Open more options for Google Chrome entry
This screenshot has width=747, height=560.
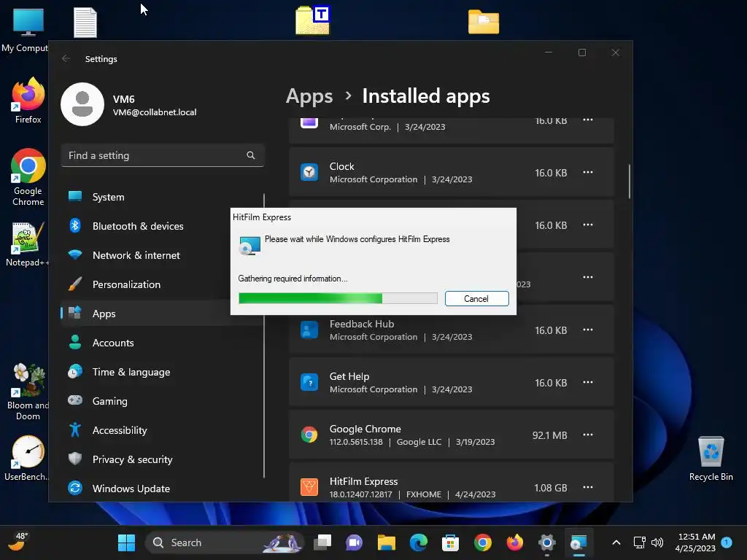pos(588,435)
